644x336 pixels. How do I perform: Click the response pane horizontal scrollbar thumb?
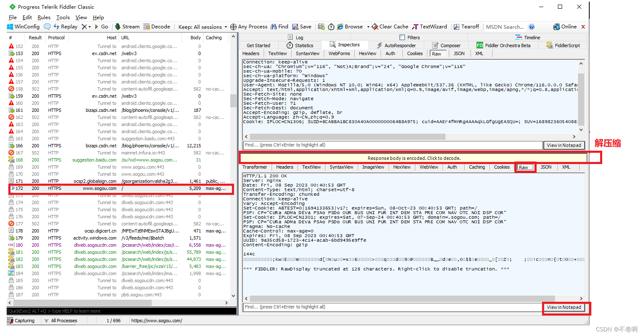[x=402, y=298]
